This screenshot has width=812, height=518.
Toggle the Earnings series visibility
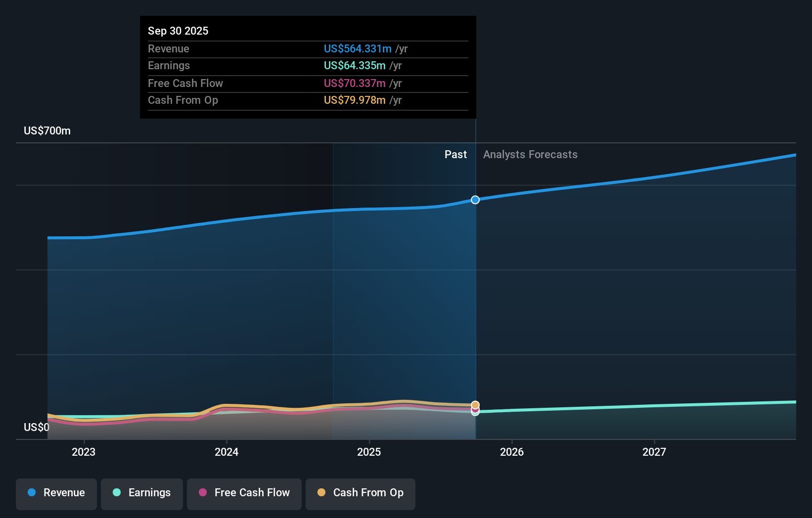(x=141, y=493)
